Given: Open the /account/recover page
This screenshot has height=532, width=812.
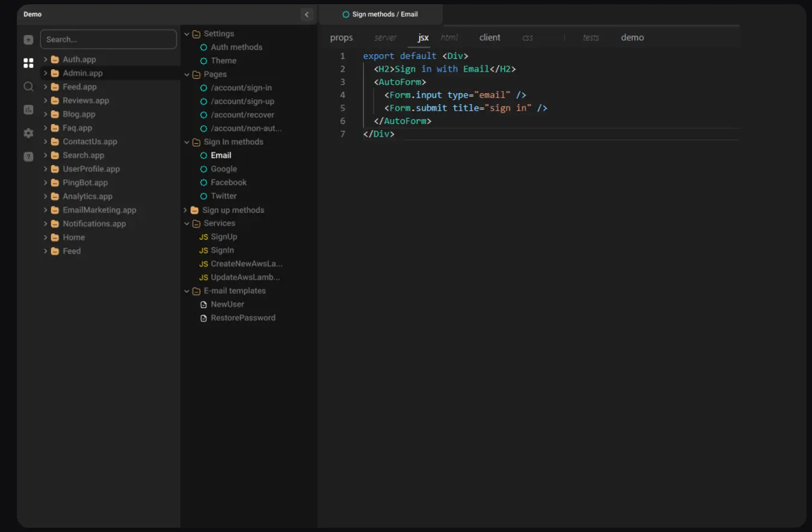Looking at the screenshot, I should (x=242, y=115).
